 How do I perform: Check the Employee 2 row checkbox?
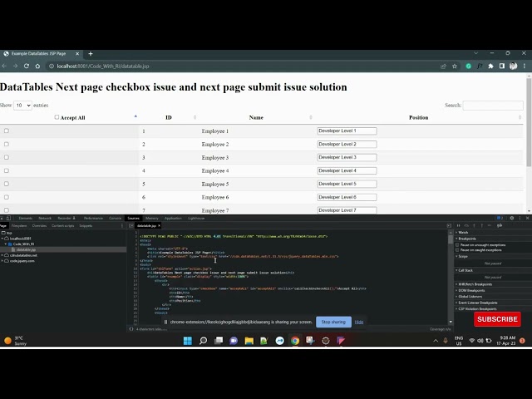pos(7,144)
